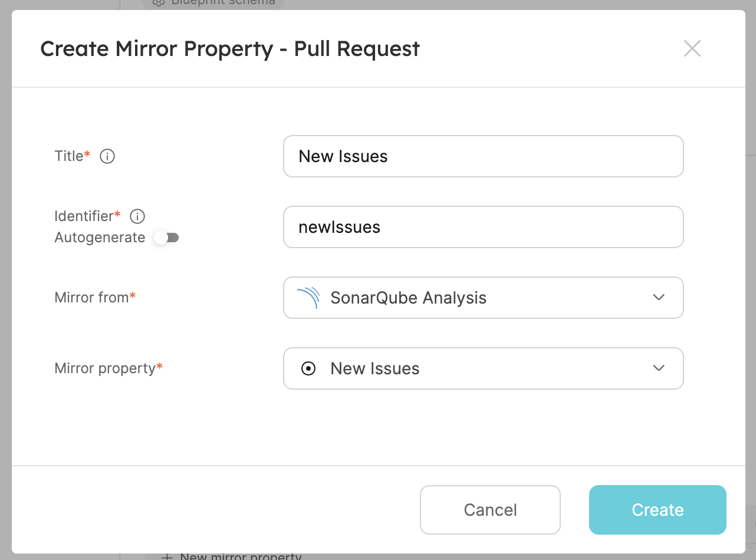Toggle the Autogenerate identifier switch

click(166, 238)
